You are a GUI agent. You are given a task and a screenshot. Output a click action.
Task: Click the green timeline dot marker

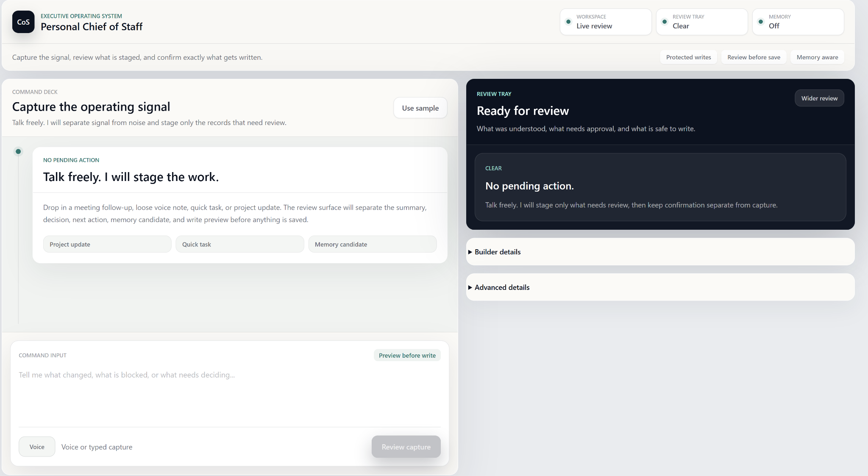[18, 151]
